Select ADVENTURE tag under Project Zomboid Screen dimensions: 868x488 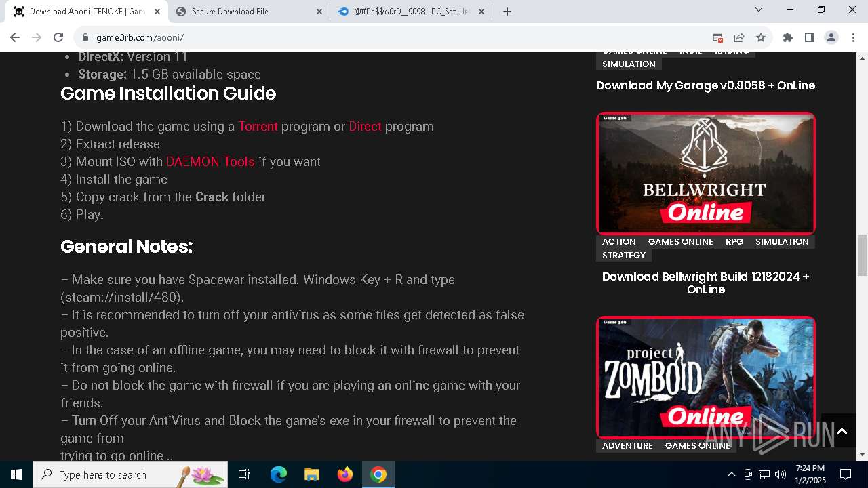(627, 445)
